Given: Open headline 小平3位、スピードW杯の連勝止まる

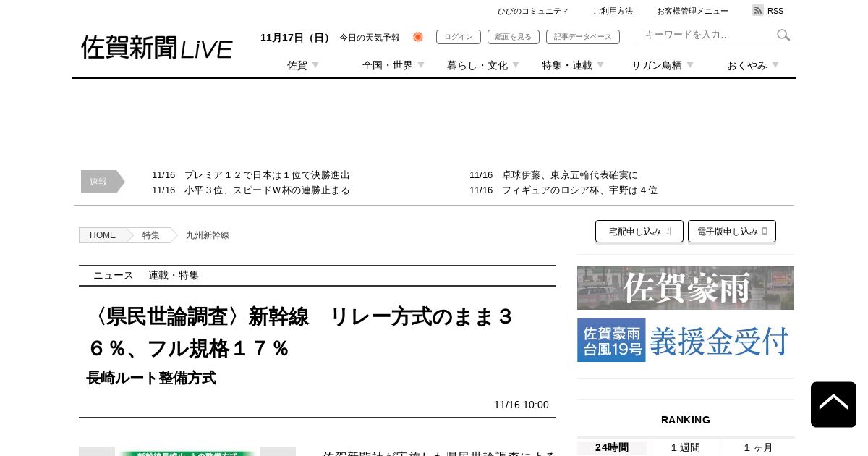Looking at the screenshot, I should click(x=267, y=190).
